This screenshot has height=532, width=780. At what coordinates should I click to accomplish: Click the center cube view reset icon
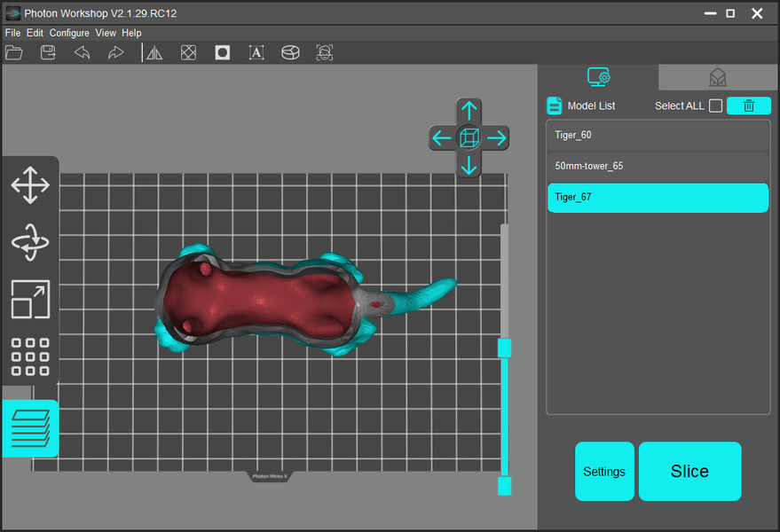click(x=469, y=137)
